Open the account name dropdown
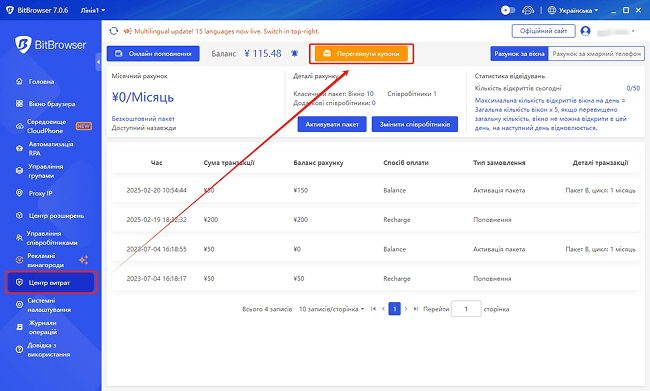Image resolution: width=650 pixels, height=391 pixels. 616,32
